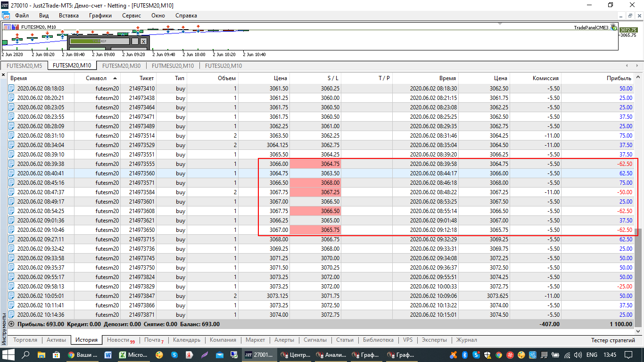Close the trade panel with X button
The image size is (644, 362).
click(143, 41)
